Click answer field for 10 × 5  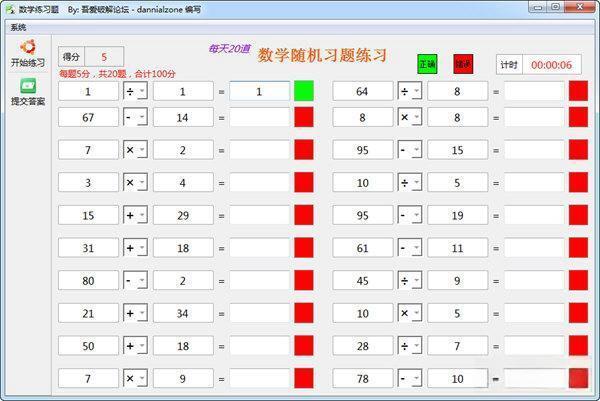click(x=534, y=313)
